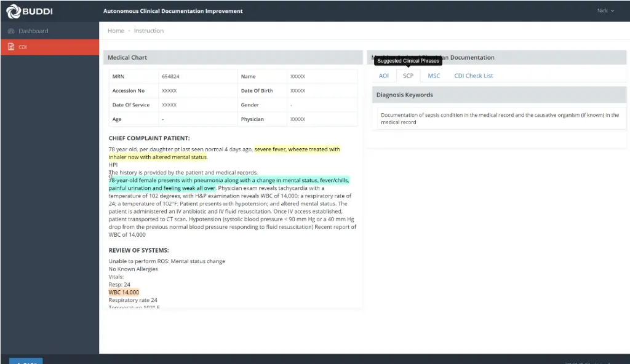Go to Home breadcrumb link
Screen dimensions: 630x364
[116, 31]
